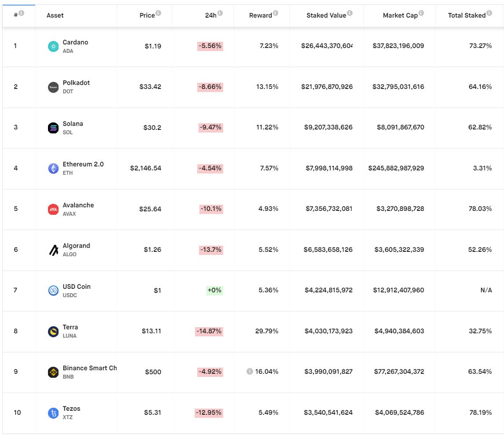Click the 13.15% Polkadot reward value
Viewport: 504px width, 435px height.
[x=267, y=87]
